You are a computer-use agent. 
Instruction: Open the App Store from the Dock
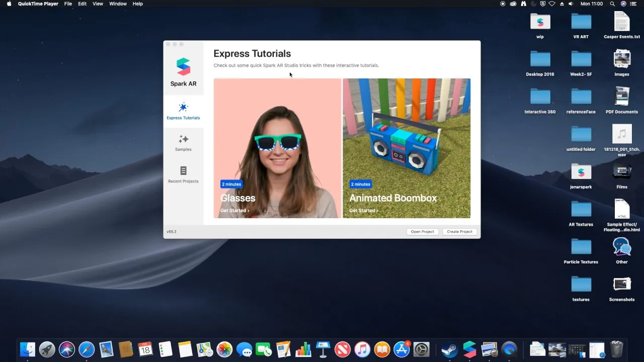tap(401, 349)
